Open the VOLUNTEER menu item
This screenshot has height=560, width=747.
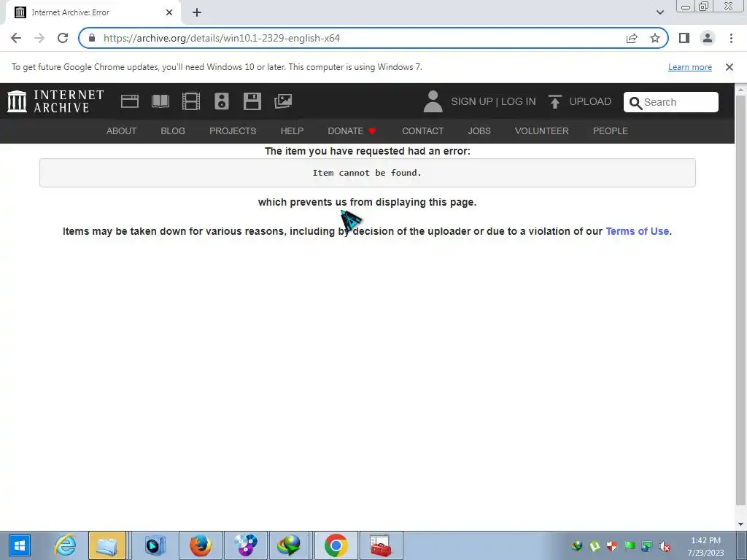tap(542, 131)
